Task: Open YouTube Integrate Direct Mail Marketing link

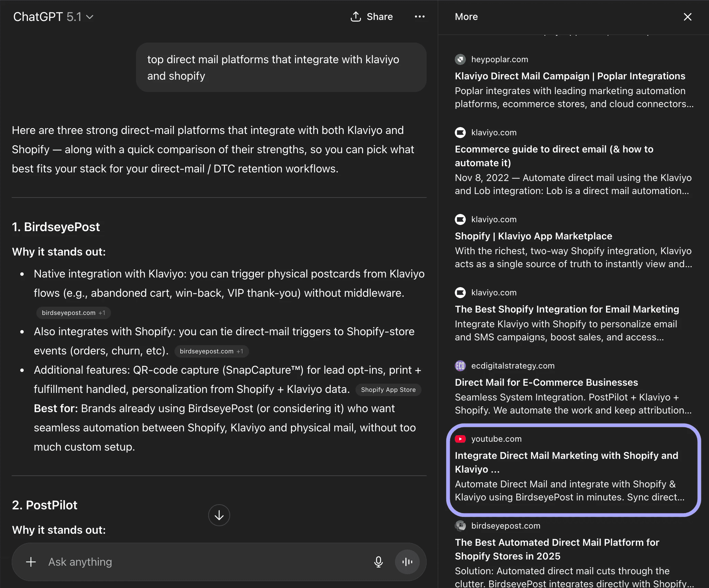Action: (566, 462)
